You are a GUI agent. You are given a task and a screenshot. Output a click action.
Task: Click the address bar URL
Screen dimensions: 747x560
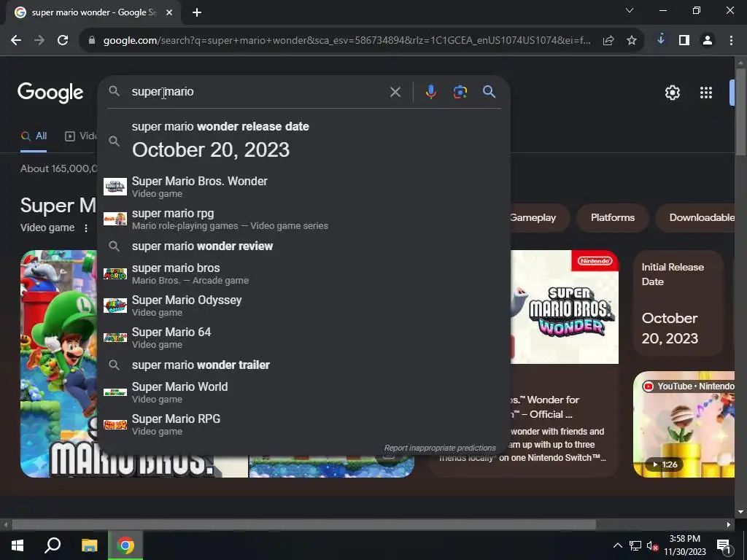pyautogui.click(x=347, y=41)
